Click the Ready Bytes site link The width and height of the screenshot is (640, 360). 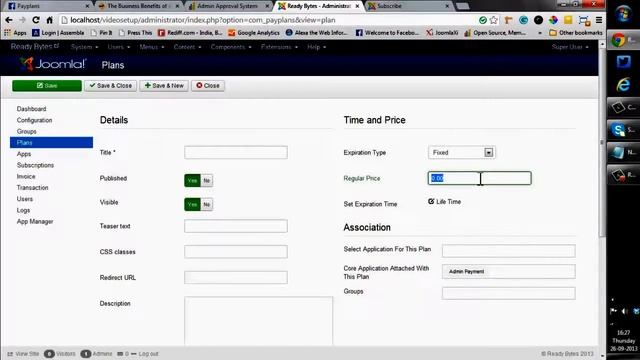click(35, 47)
